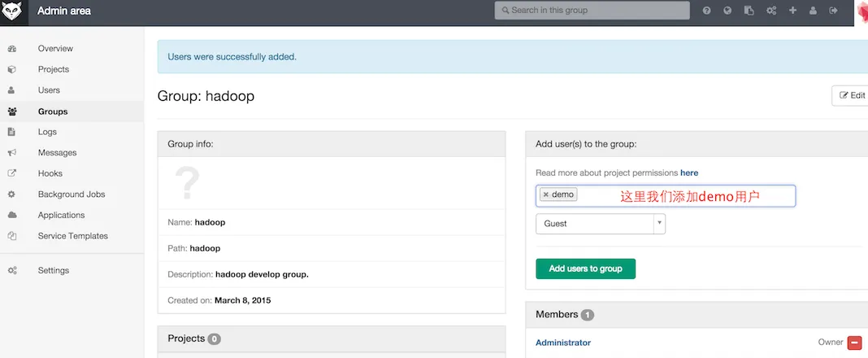Image resolution: width=868 pixels, height=358 pixels.
Task: Click the GitLab fox logo
Action: [x=12, y=11]
